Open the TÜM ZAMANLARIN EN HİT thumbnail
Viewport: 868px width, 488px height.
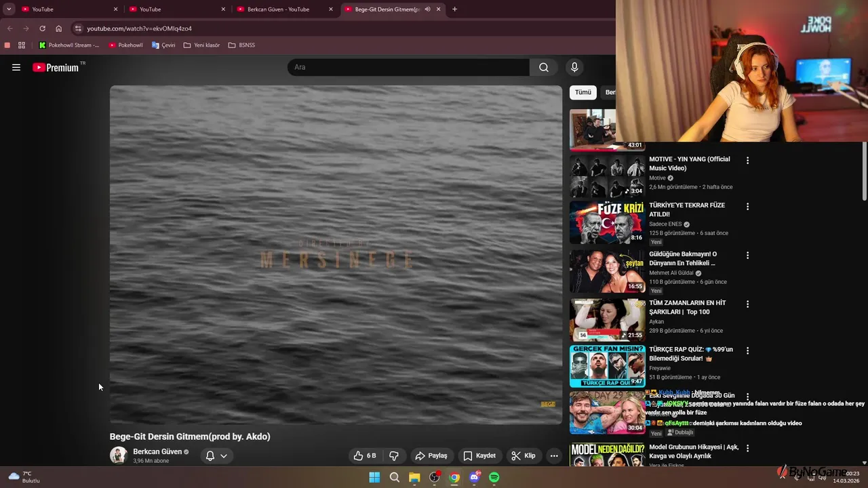pyautogui.click(x=607, y=320)
